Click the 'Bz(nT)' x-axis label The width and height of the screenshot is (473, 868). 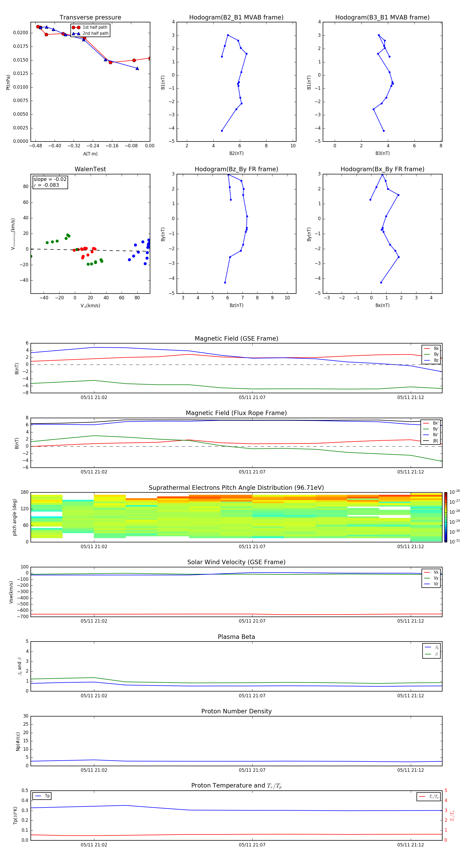tap(236, 305)
